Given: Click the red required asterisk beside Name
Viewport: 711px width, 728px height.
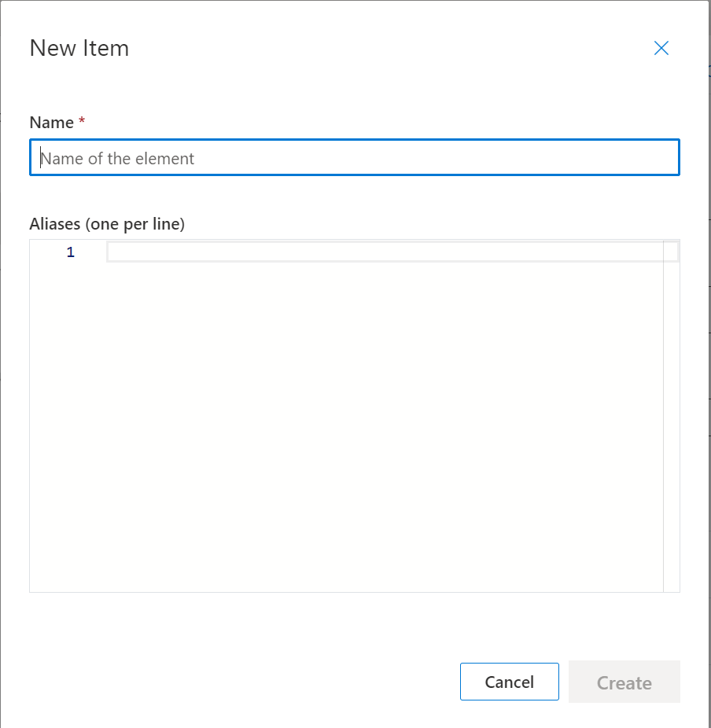Looking at the screenshot, I should coord(82,121).
